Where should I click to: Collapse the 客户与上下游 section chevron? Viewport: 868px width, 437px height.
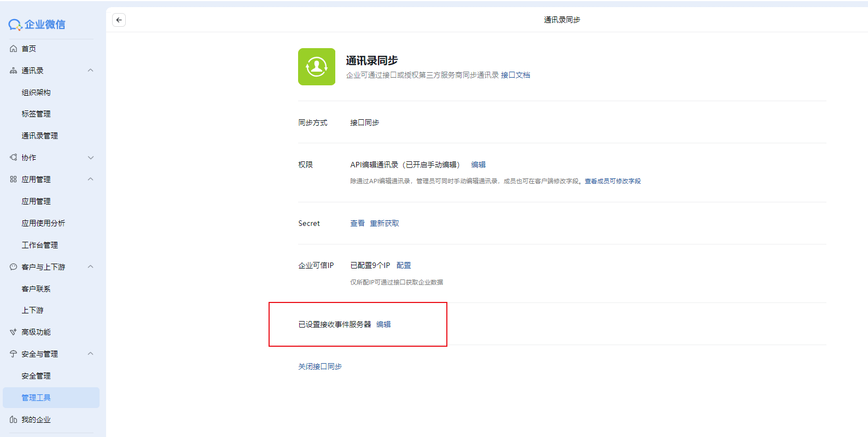click(x=91, y=267)
